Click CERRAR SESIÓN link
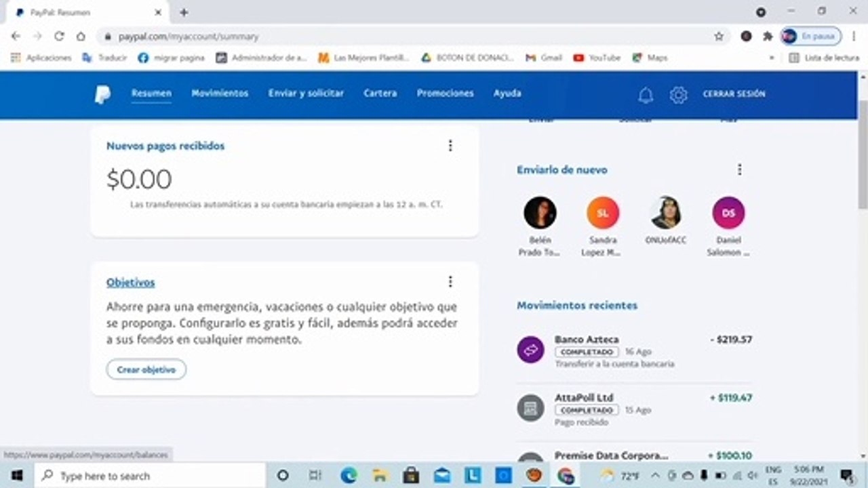 point(734,94)
